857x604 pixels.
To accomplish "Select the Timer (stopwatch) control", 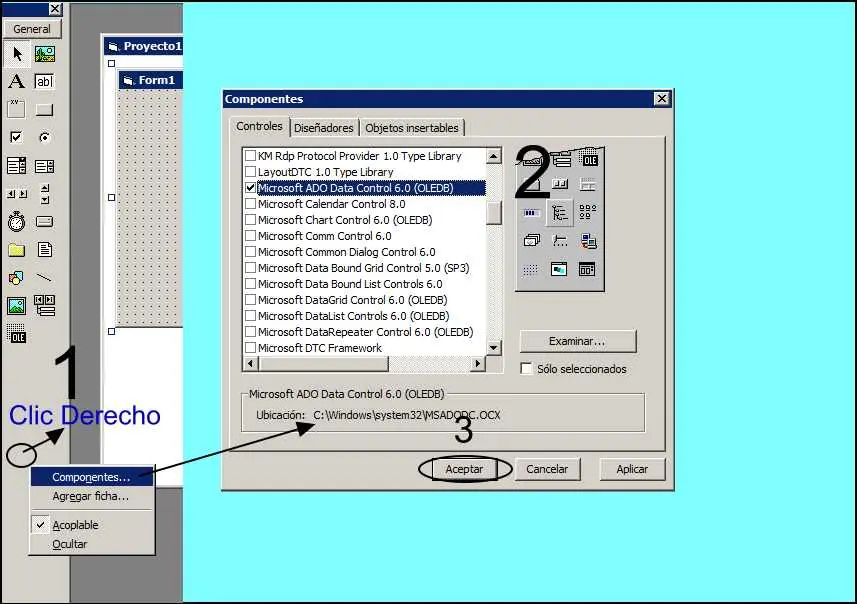I will point(16,221).
